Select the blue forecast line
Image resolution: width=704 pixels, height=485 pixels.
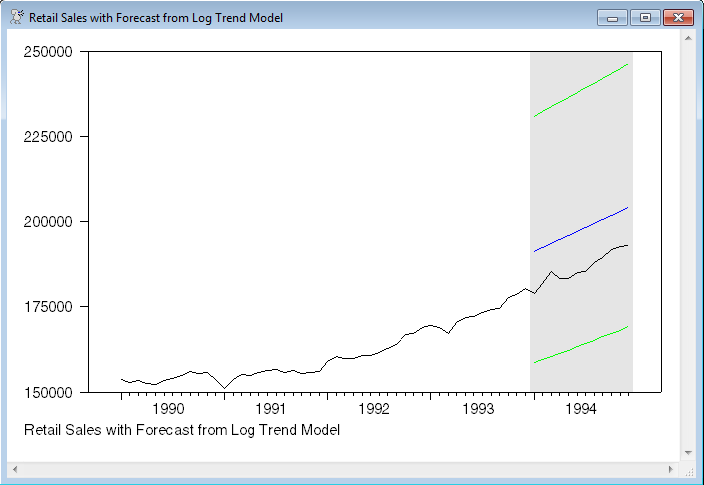click(580, 229)
